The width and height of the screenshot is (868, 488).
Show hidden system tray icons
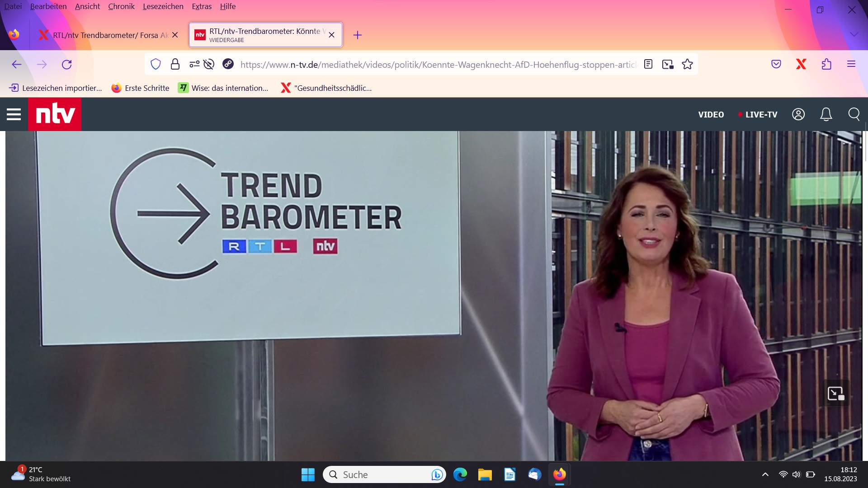coord(765,474)
